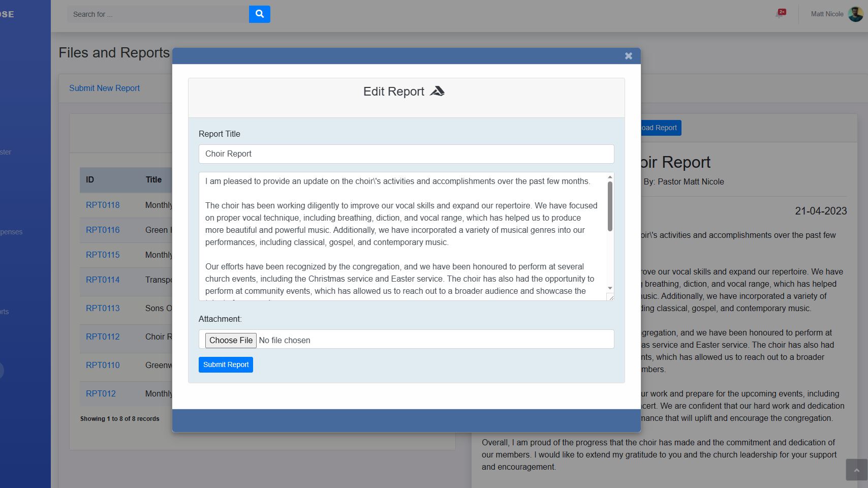Click Matt Nicole's profile avatar
The height and width of the screenshot is (488, 868).
855,14
